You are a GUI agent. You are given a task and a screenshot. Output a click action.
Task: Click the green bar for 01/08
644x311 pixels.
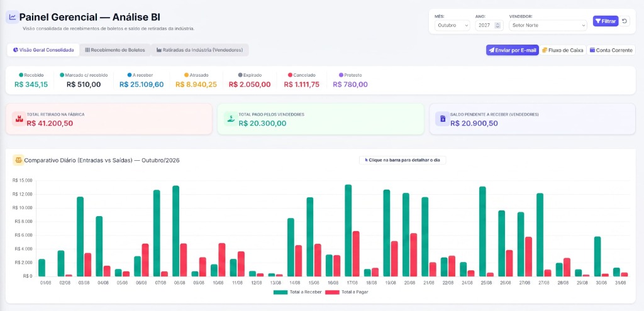tap(42, 268)
